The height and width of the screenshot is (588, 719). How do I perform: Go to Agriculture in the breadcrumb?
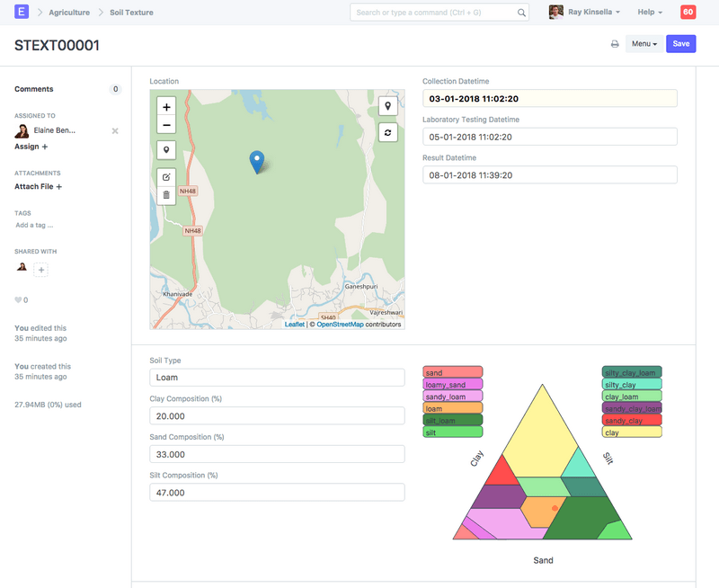pyautogui.click(x=69, y=13)
